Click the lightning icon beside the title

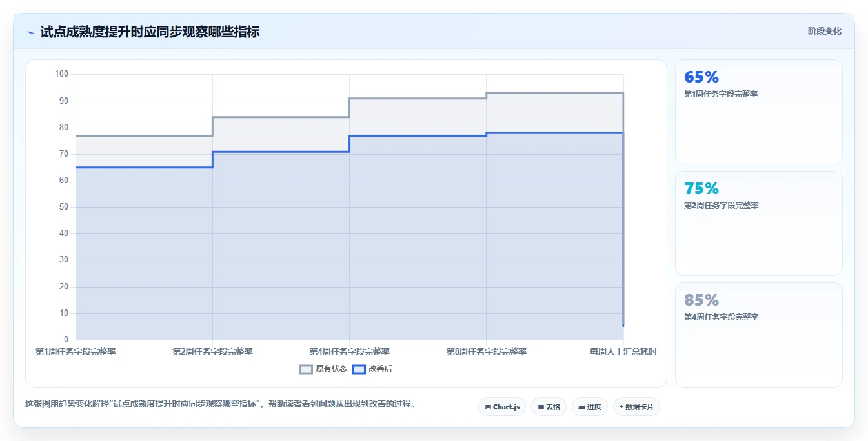tap(30, 32)
